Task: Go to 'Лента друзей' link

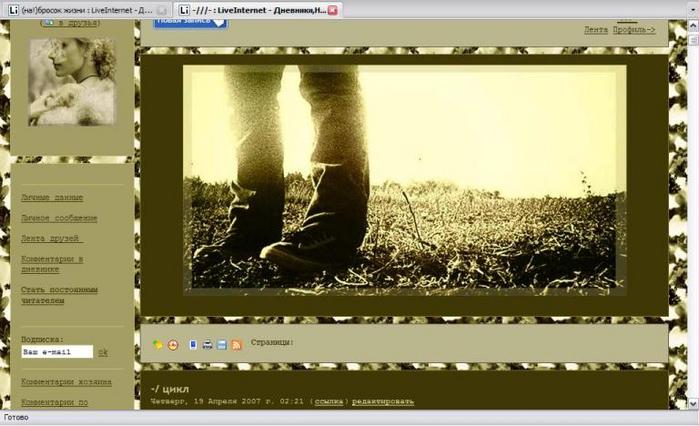Action: [x=50, y=239]
